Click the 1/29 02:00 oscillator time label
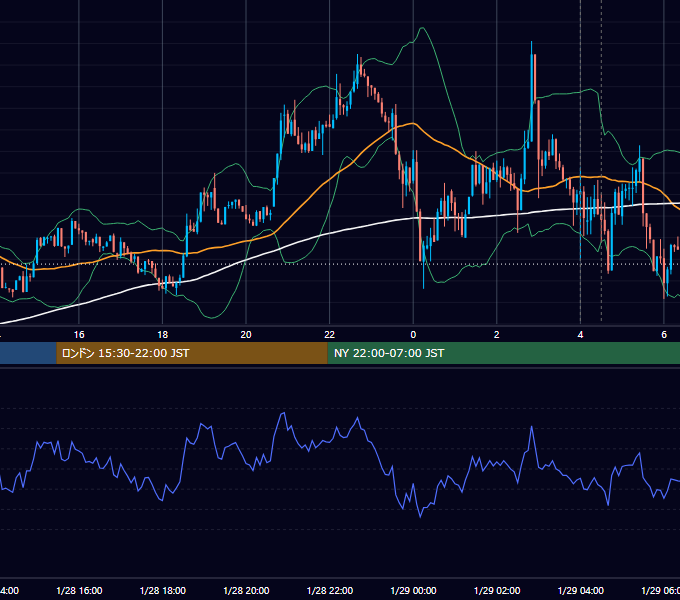680x600 pixels. coord(497,590)
